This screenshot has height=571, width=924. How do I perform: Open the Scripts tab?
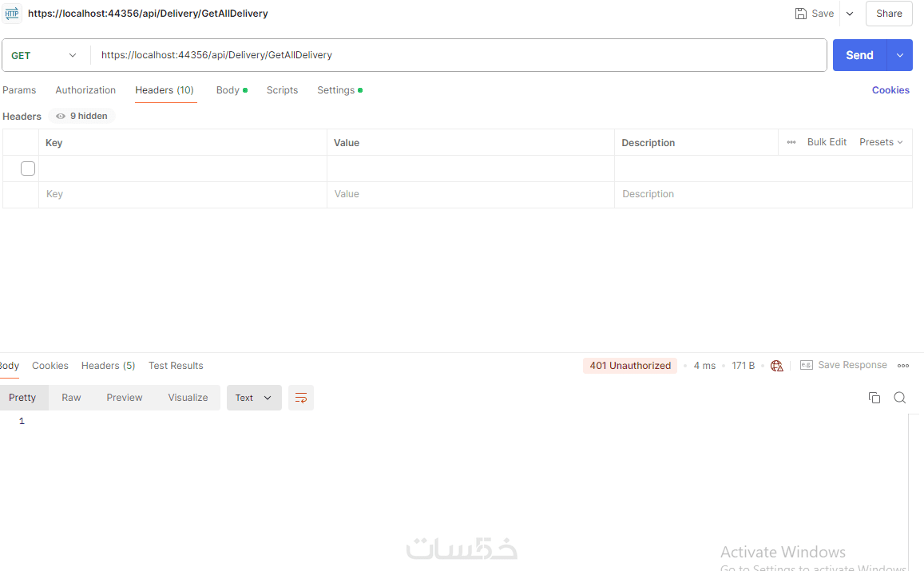coord(282,90)
